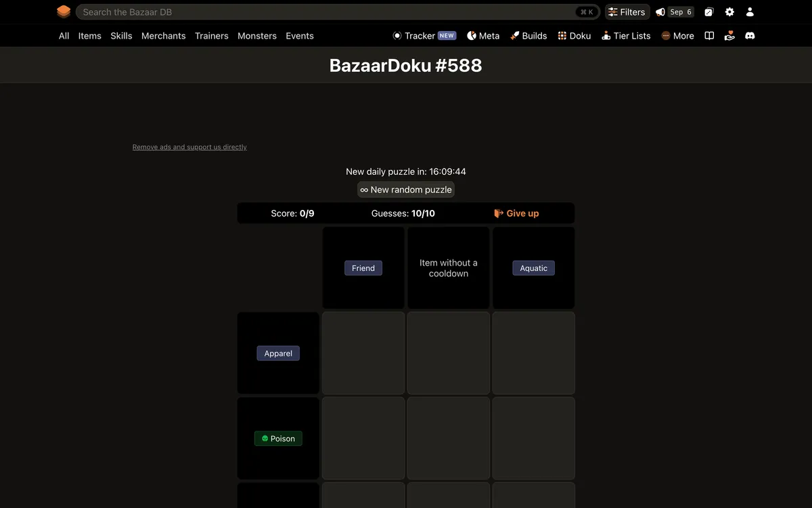Select the Poison and no-cooldown grid cell
812x508 pixels.
(x=449, y=438)
